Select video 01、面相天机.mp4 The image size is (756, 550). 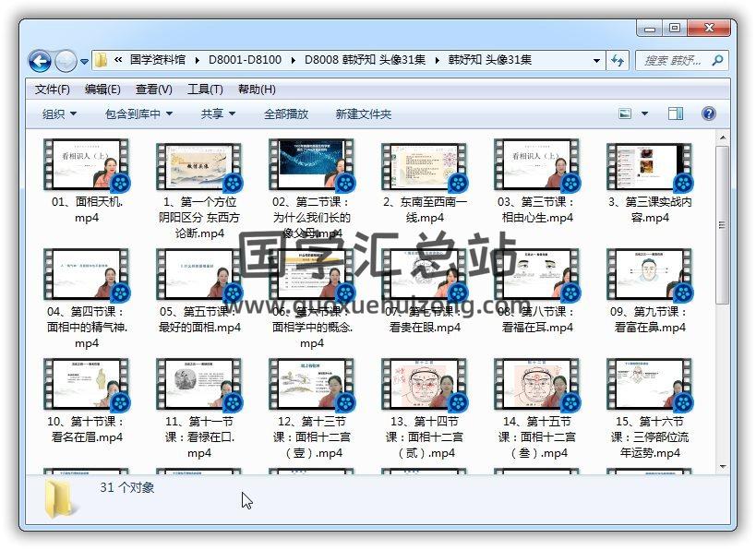86,179
